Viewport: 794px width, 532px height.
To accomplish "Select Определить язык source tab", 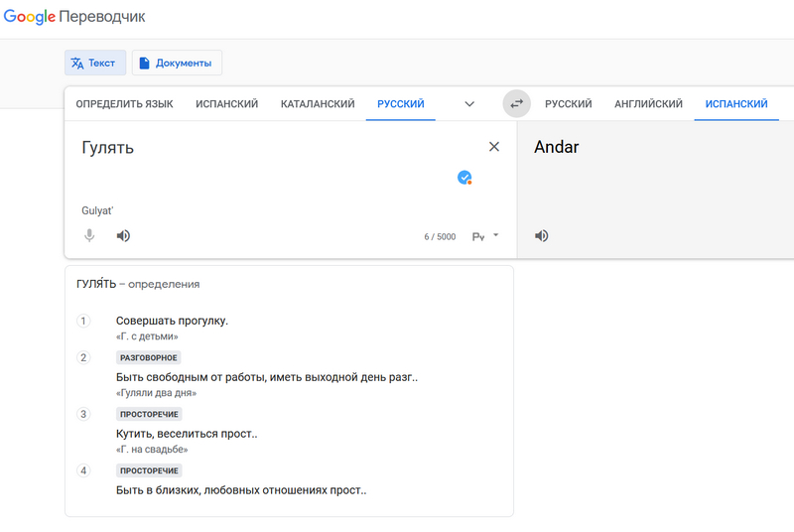I will tap(124, 104).
